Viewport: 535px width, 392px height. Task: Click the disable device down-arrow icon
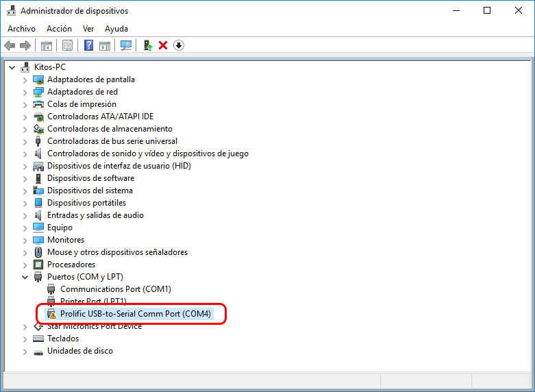click(x=179, y=45)
